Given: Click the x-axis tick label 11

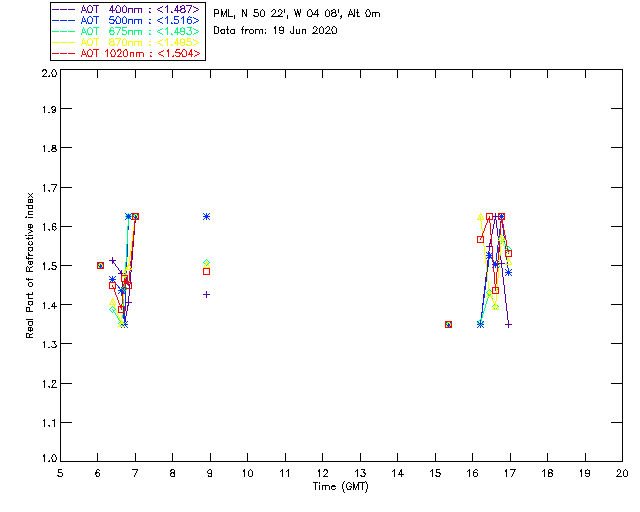Looking at the screenshot, I should click(x=285, y=473).
